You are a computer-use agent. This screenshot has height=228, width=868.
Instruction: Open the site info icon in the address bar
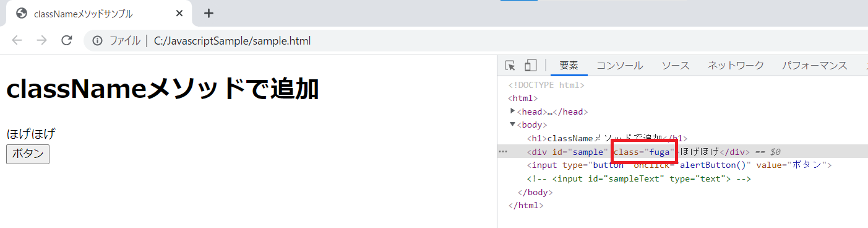point(97,41)
